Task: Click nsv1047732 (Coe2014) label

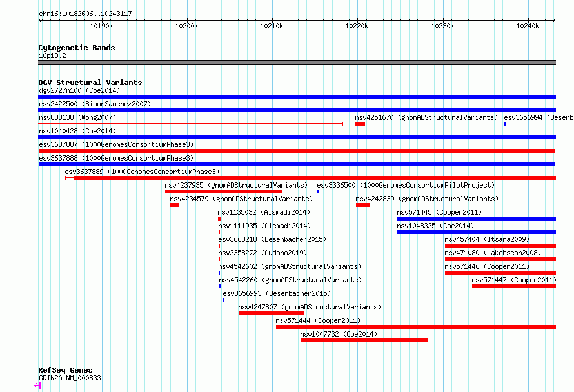Action: pos(339,334)
